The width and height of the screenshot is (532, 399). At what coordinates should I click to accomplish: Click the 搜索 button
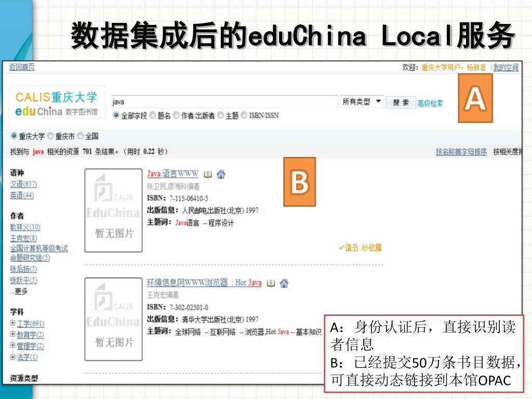(x=401, y=102)
